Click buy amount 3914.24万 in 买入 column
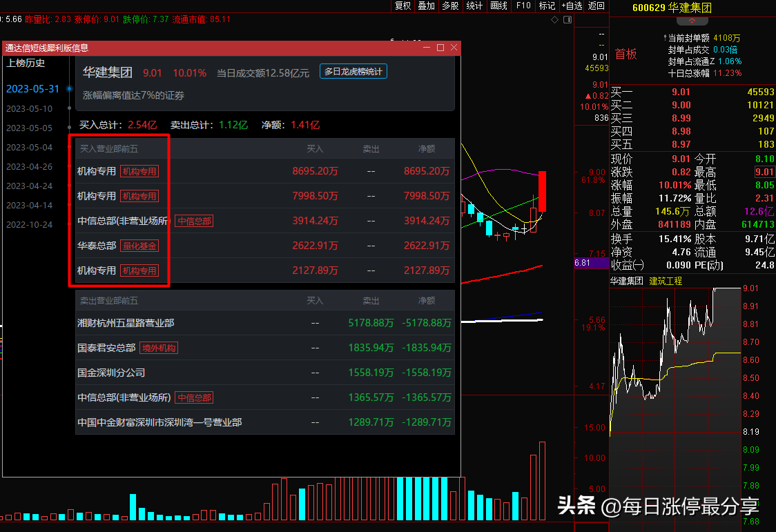This screenshot has height=532, width=776. (315, 221)
